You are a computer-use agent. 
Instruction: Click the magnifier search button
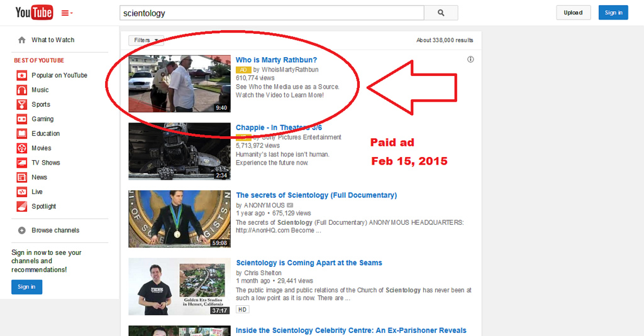(x=441, y=13)
